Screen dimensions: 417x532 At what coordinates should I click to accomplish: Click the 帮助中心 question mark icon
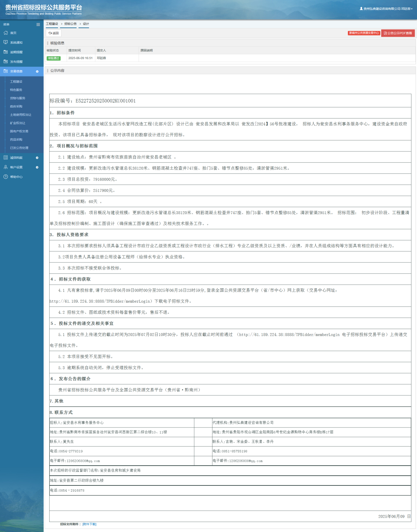[6, 177]
